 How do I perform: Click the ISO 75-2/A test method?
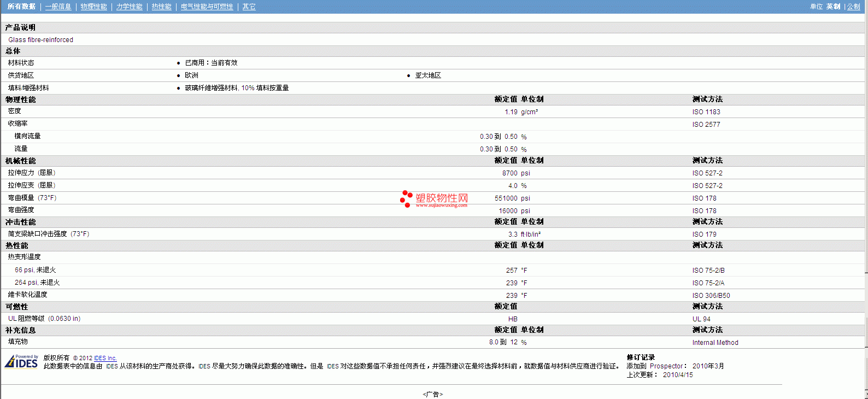coord(708,283)
